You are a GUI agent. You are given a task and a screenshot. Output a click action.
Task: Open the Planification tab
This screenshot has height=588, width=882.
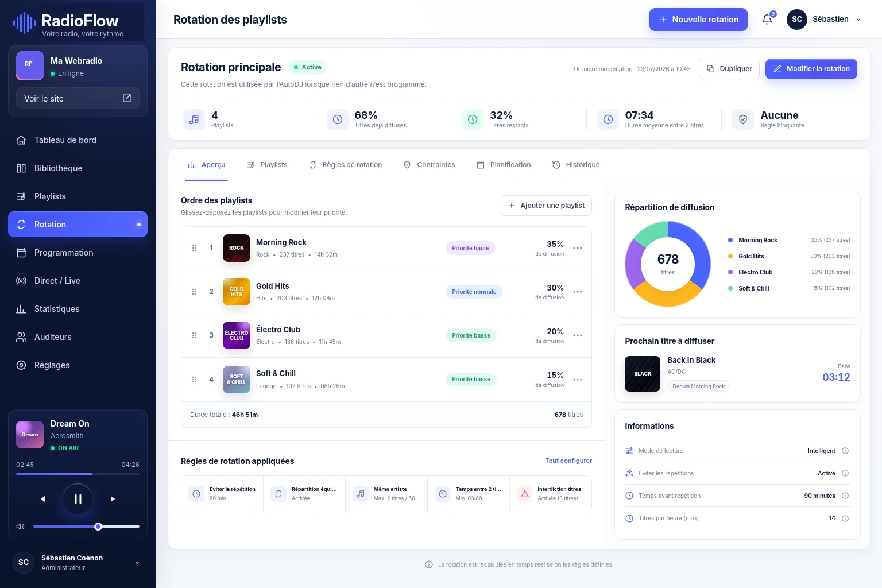(x=504, y=165)
